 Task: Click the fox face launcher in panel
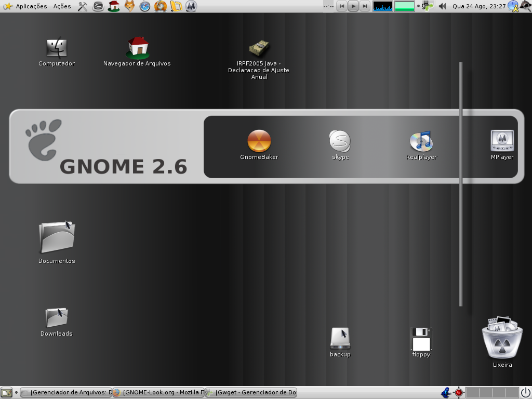(x=129, y=6)
